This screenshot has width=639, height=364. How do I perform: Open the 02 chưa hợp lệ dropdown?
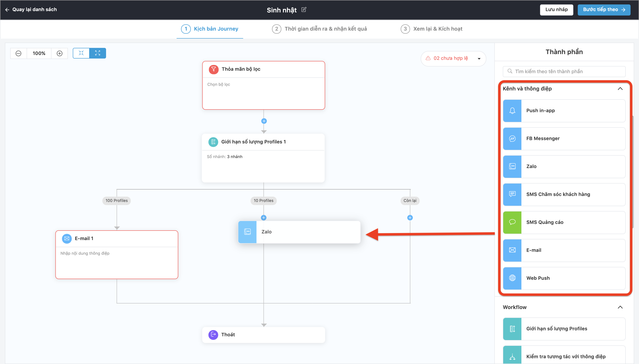[479, 59]
